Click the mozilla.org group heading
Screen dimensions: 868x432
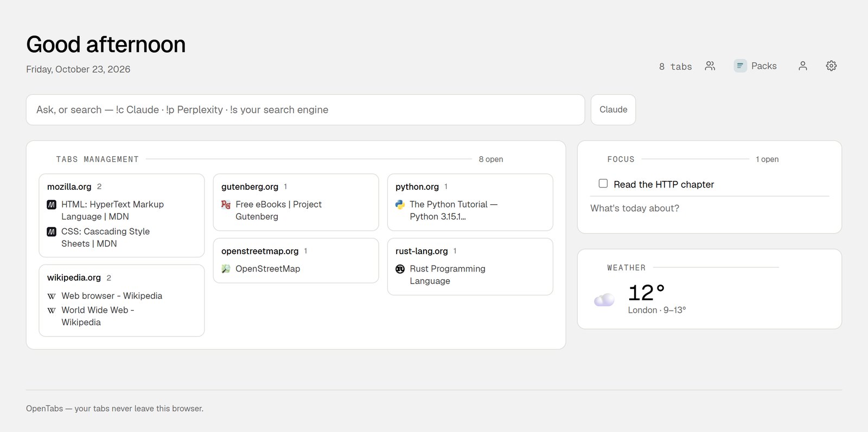pos(69,186)
